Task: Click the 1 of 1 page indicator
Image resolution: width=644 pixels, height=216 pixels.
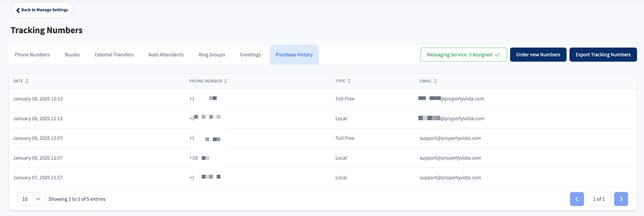Action: tap(599, 199)
